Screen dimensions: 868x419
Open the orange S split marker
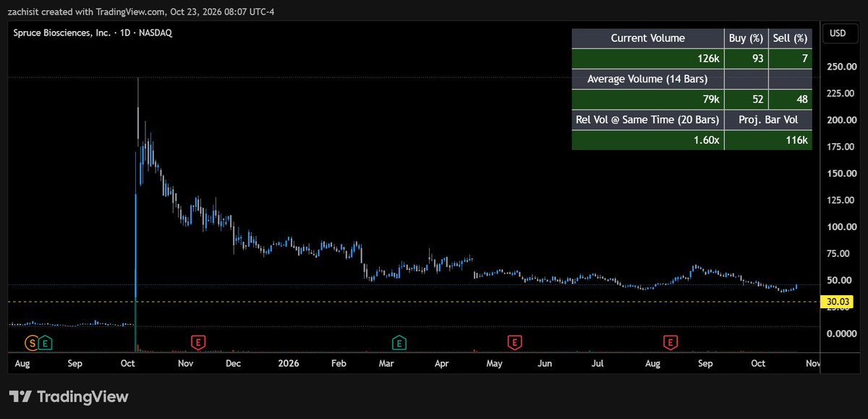tap(32, 342)
